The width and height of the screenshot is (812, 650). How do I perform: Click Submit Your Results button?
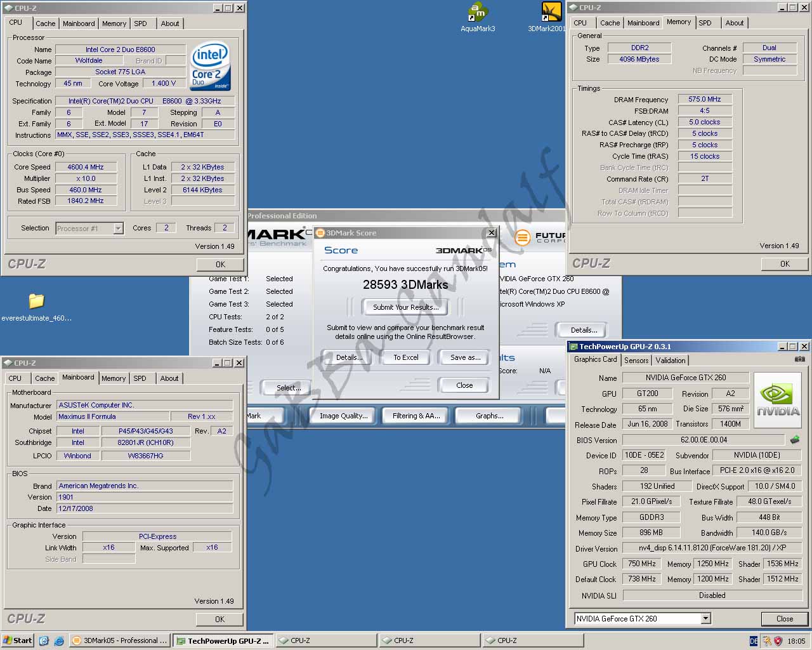(405, 307)
